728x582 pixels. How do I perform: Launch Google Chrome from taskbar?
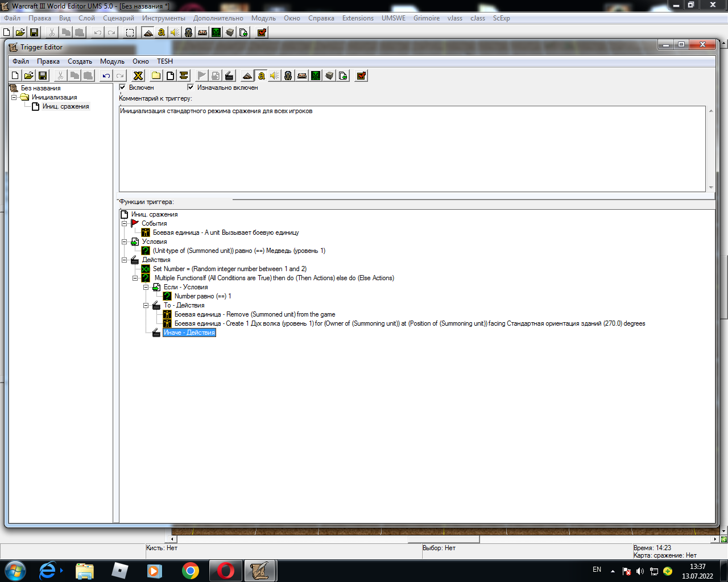pyautogui.click(x=191, y=571)
